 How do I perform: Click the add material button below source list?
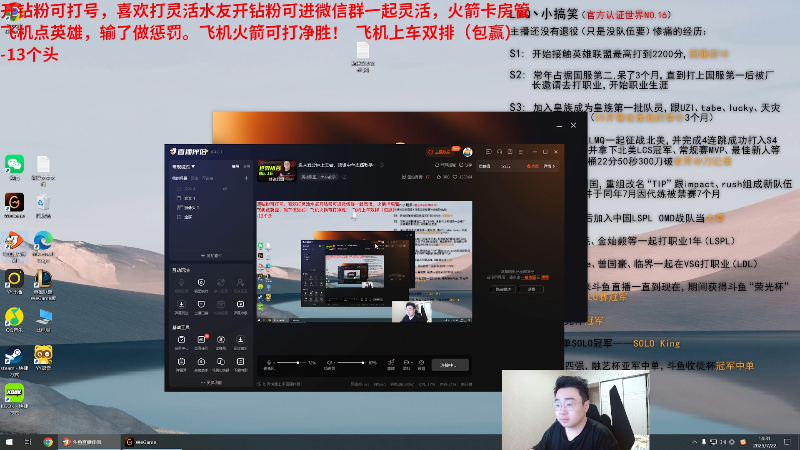click(211, 255)
